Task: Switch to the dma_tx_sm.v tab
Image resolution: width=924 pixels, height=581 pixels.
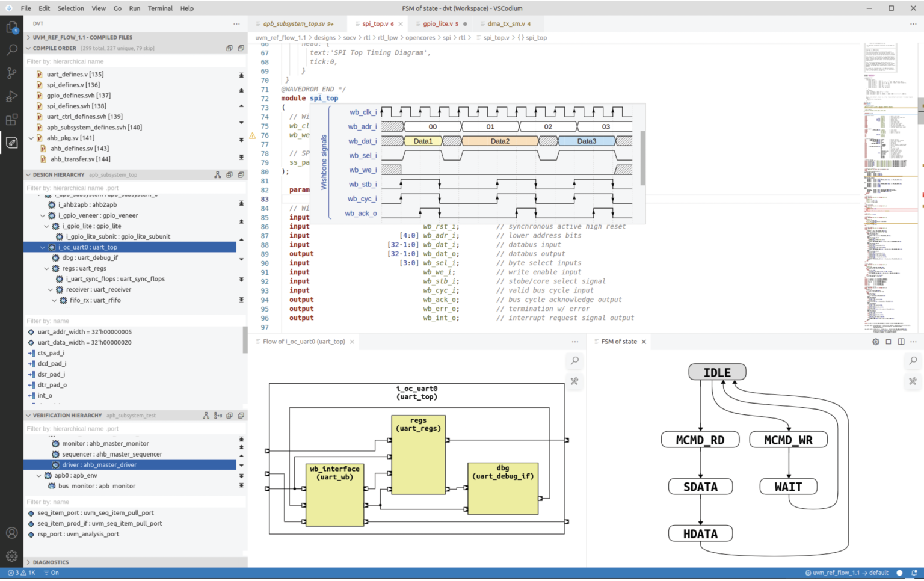Action: (508, 23)
